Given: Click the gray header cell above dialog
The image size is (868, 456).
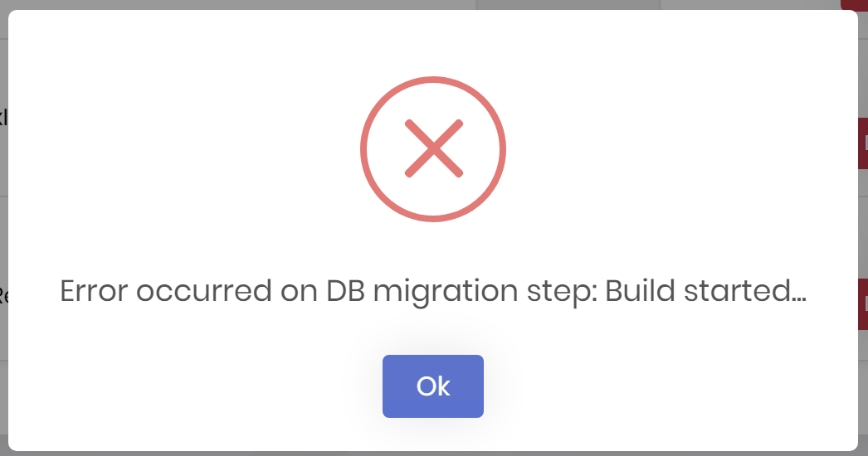Looking at the screenshot, I should coord(568,4).
